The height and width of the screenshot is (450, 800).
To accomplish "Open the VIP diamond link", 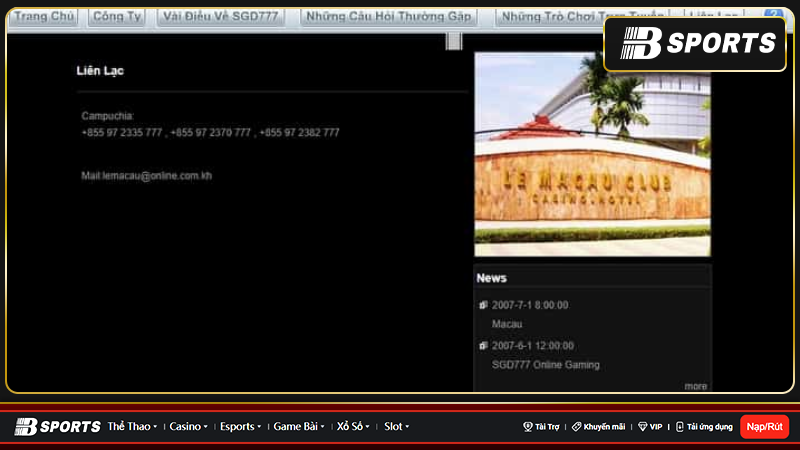I will coord(650,427).
